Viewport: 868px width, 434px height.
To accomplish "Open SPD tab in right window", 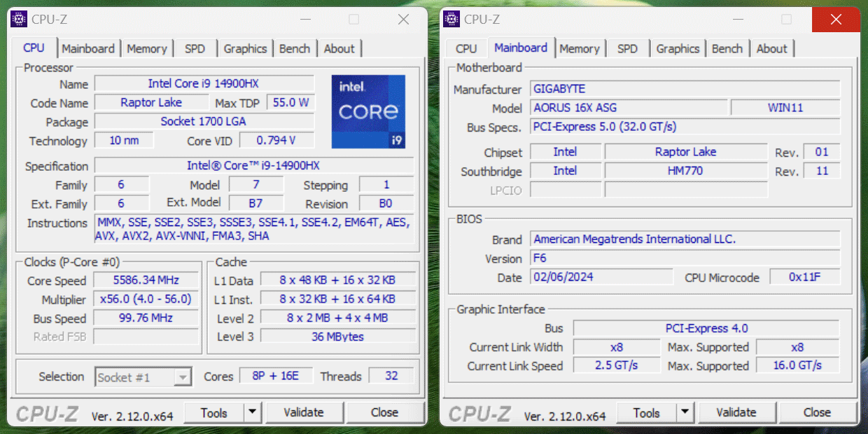I will pyautogui.click(x=628, y=49).
